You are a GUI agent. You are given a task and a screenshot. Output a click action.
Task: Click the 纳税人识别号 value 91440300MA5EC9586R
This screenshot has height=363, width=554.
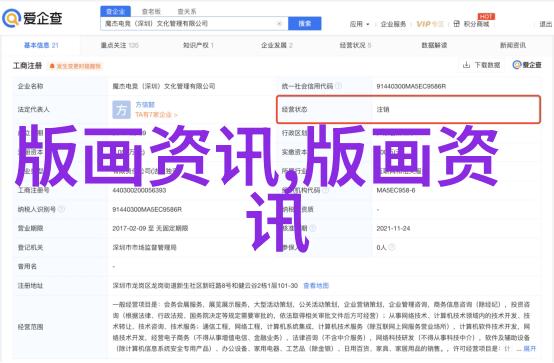click(147, 209)
